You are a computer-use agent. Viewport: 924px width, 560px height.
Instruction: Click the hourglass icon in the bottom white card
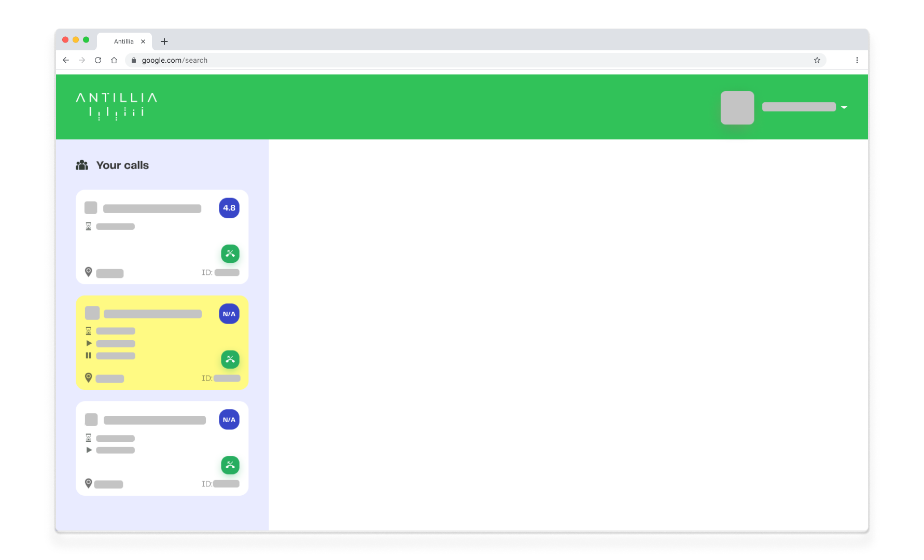pyautogui.click(x=89, y=438)
